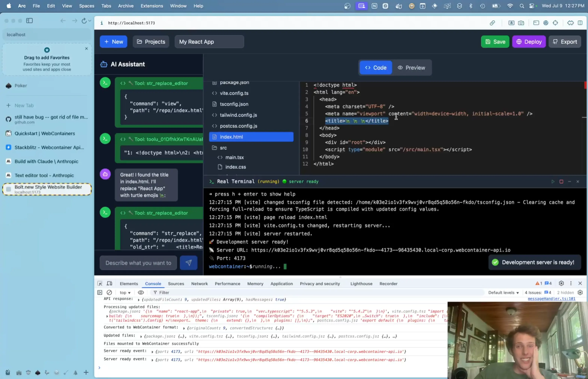Screen dimensions: 588x379
Task: Take a capture with camera icon in URL bar
Action: [x=521, y=23]
